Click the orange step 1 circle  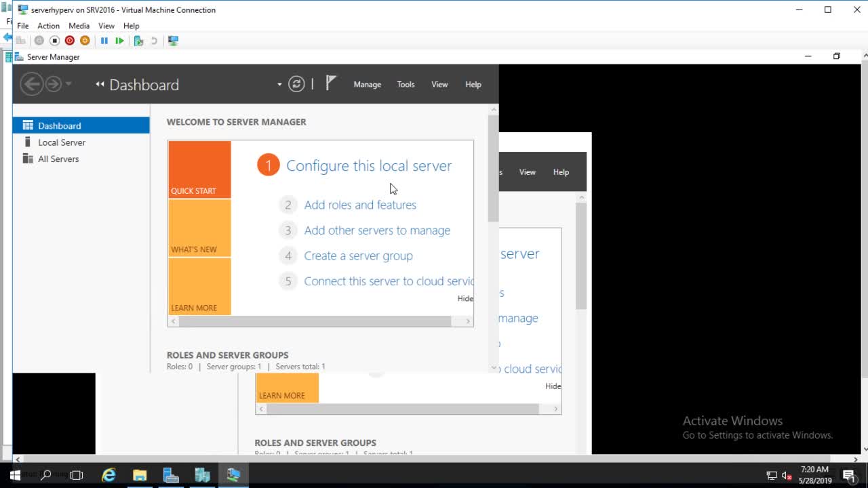pyautogui.click(x=268, y=165)
